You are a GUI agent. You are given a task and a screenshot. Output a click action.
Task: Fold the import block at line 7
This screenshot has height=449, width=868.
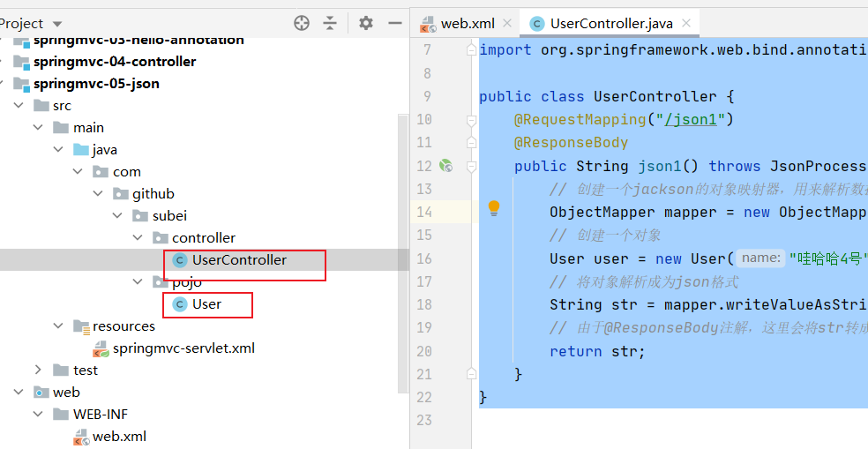coord(472,50)
